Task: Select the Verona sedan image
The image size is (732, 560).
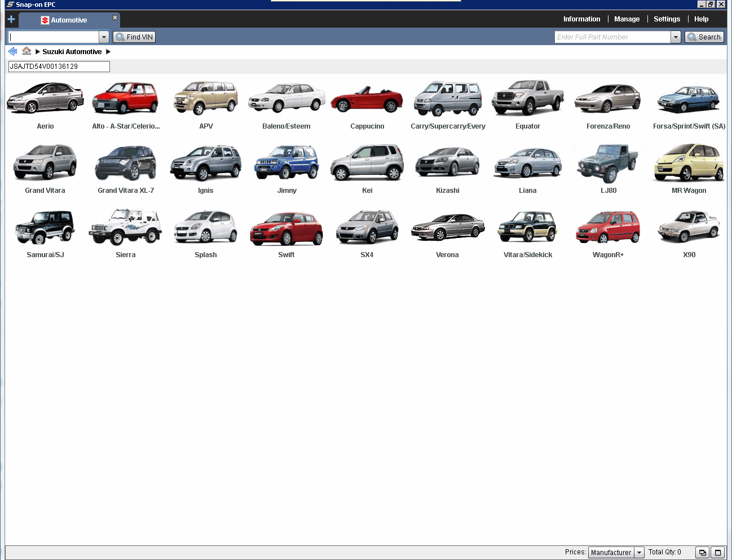Action: click(448, 227)
